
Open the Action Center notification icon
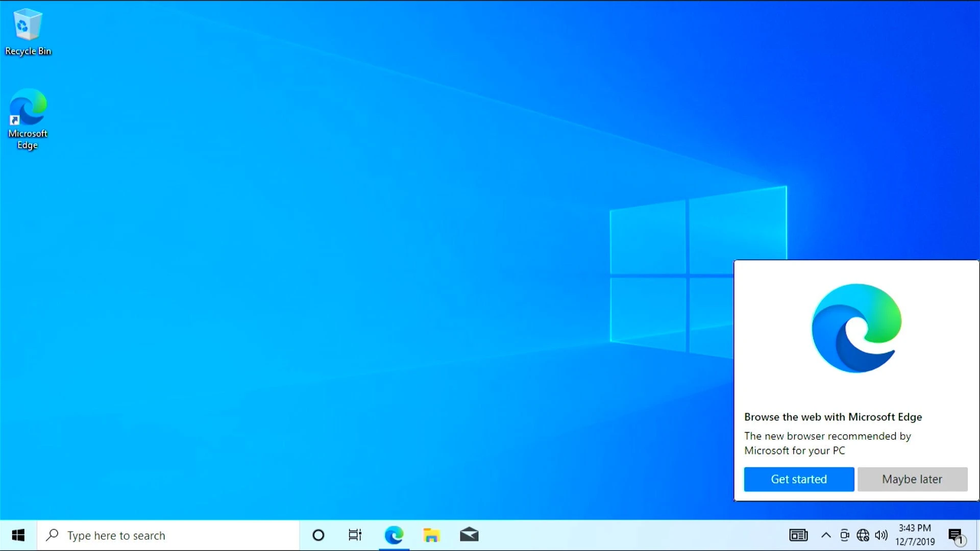point(955,535)
